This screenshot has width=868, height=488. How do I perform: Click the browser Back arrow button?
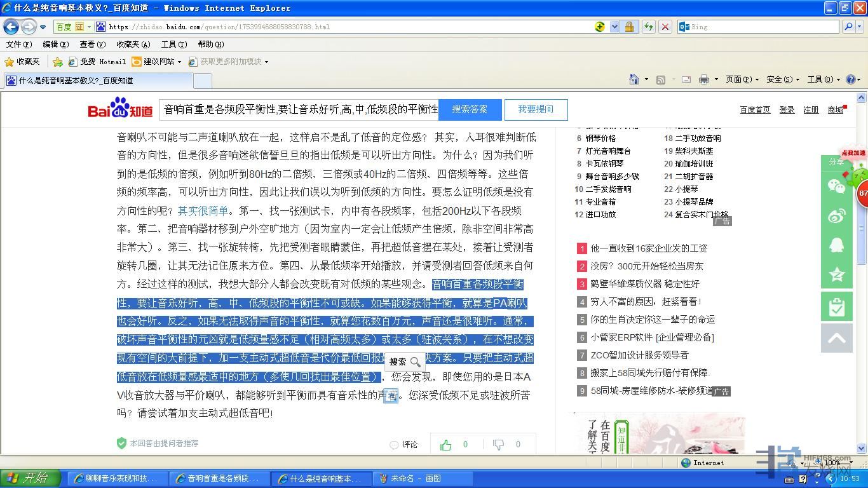tap(11, 27)
